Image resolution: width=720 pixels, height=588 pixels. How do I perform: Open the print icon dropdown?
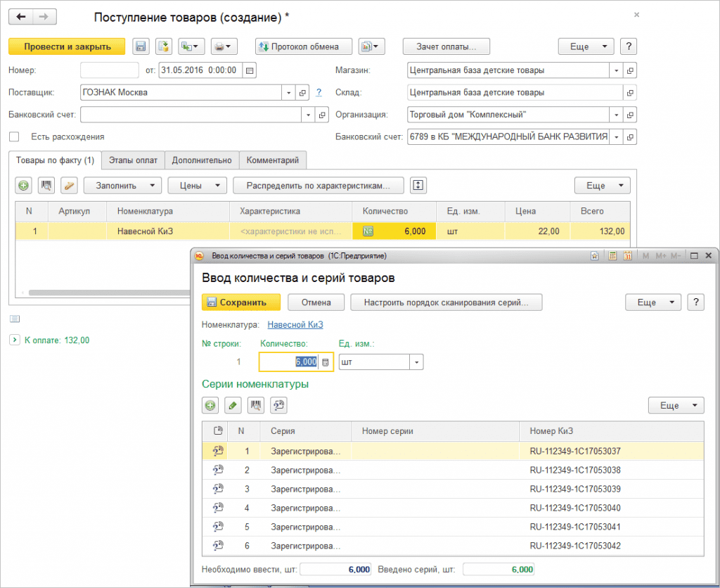click(224, 46)
